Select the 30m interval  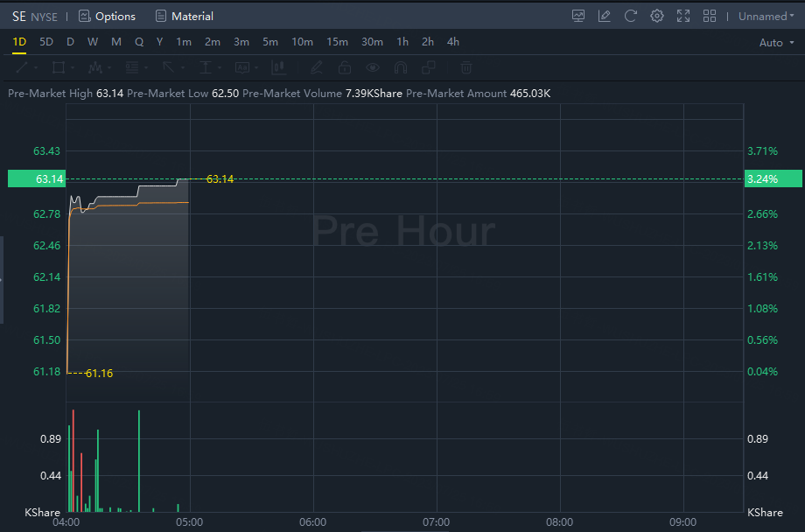372,42
